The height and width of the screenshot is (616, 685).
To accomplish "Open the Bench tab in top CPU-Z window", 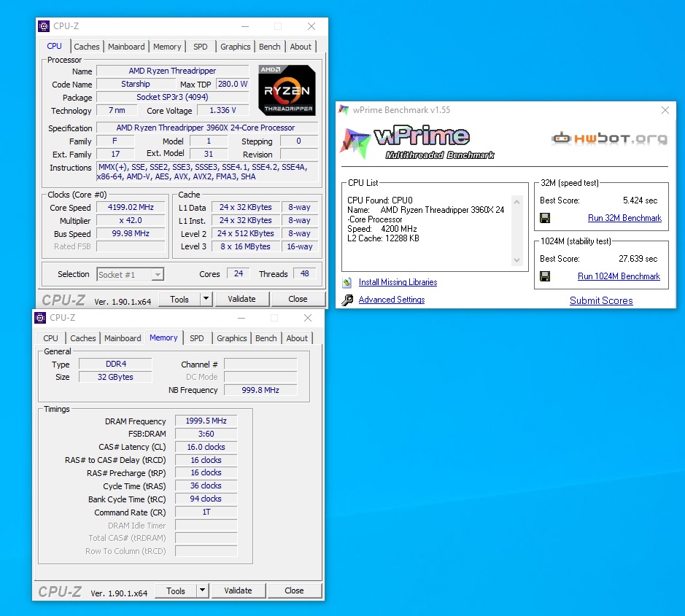I will pos(269,47).
